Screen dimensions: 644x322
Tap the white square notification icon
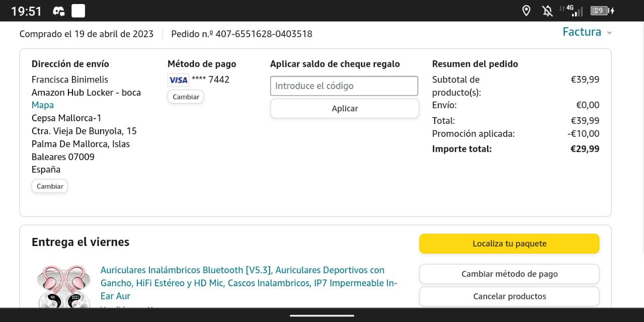pyautogui.click(x=78, y=11)
